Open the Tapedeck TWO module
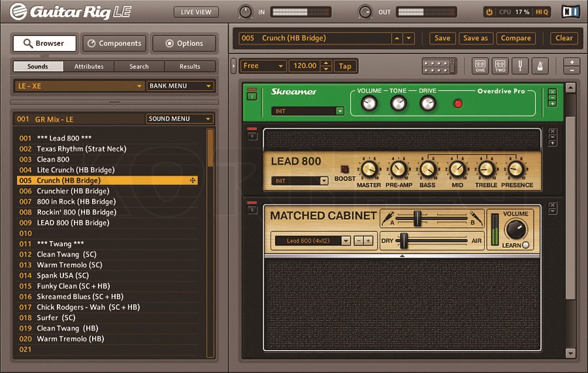The height and width of the screenshot is (373, 588). point(500,67)
